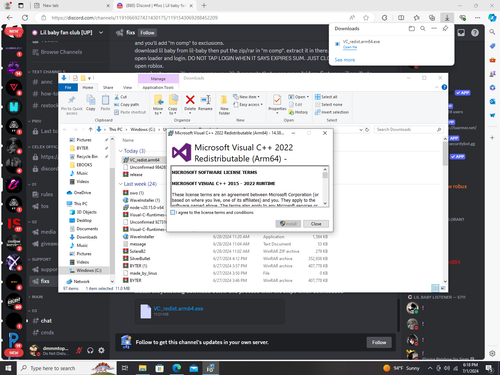500x375 pixels.
Task: Open the Open dropdown in the ribbon
Action: click(x=299, y=97)
